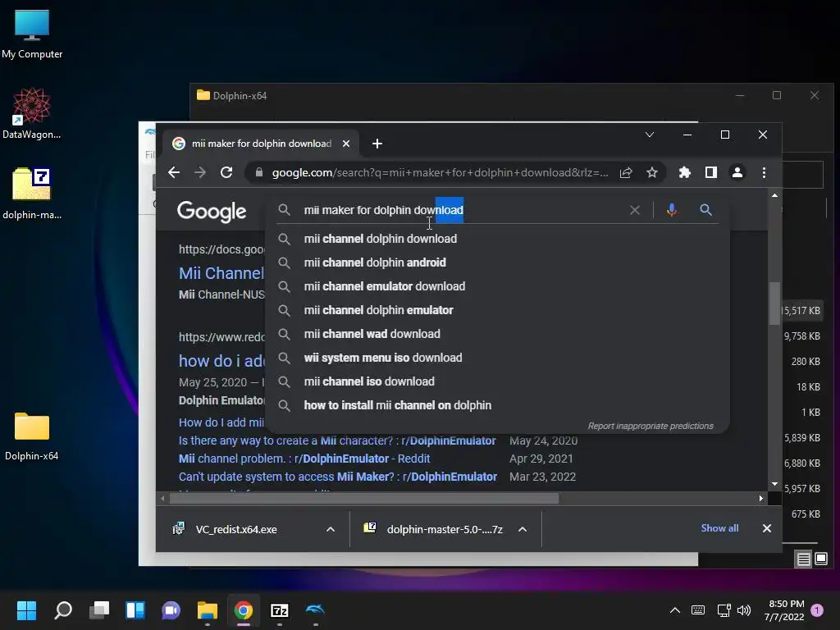Open volume control in system tray

pos(743,610)
